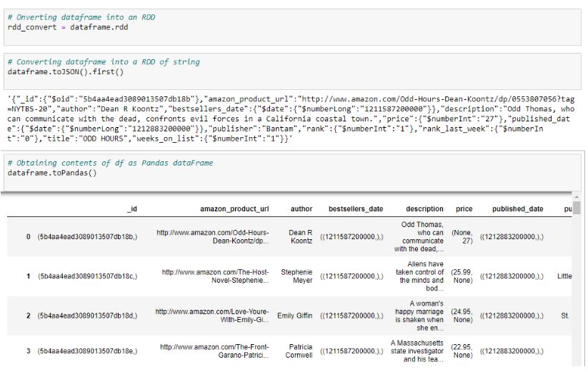588x372 pixels.
Task: Click the bestsellers_date column header
Action: tap(356, 209)
